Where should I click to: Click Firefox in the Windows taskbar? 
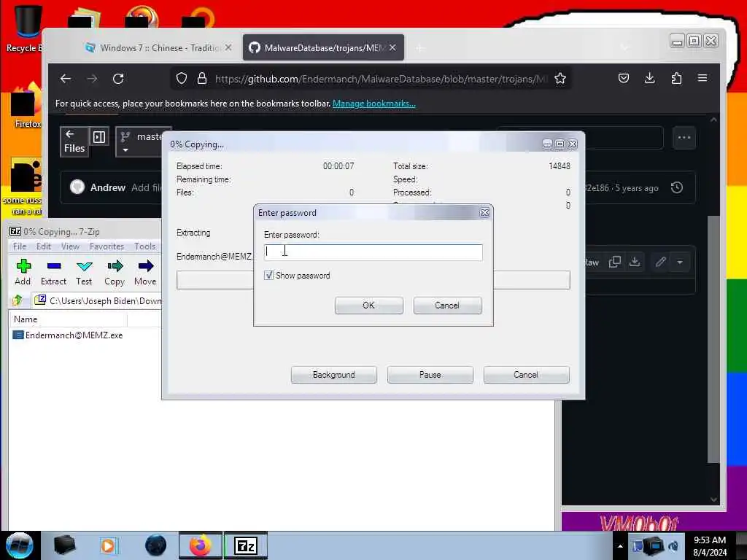pos(200,545)
